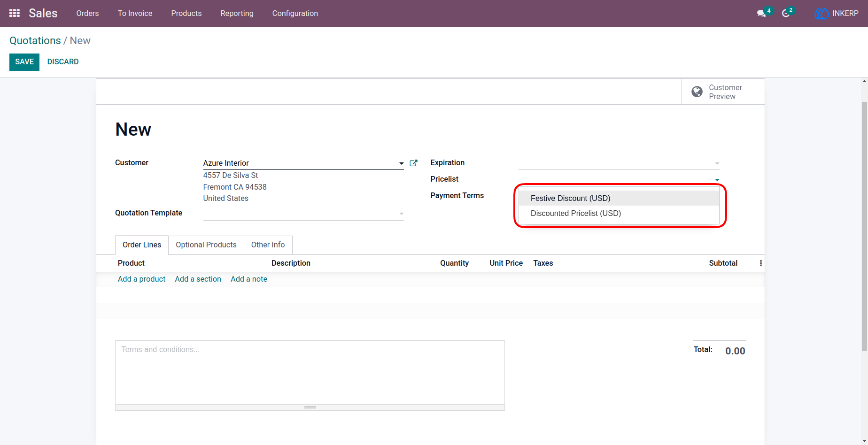Discard the quotation changes
Viewport: 868px width, 445px height.
tap(63, 62)
